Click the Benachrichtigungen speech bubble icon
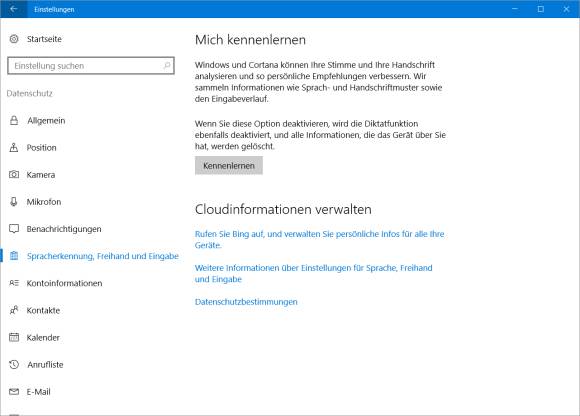This screenshot has width=580, height=416. click(14, 229)
